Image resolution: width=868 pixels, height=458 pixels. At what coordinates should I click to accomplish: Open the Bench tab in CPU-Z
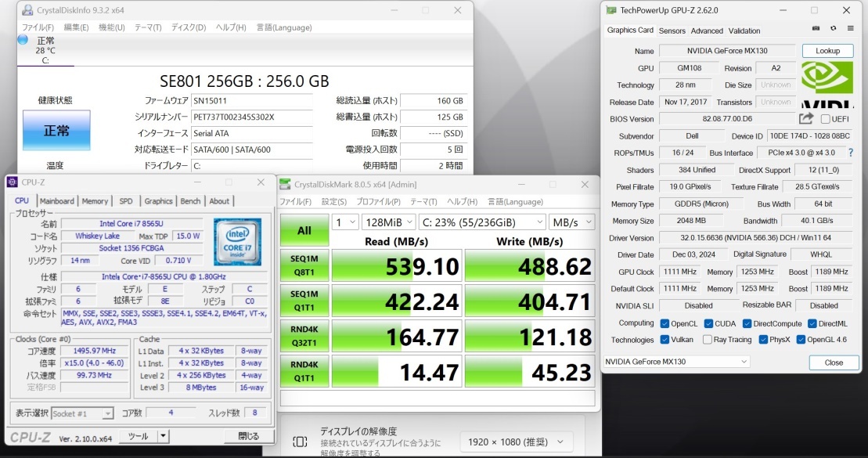click(190, 201)
